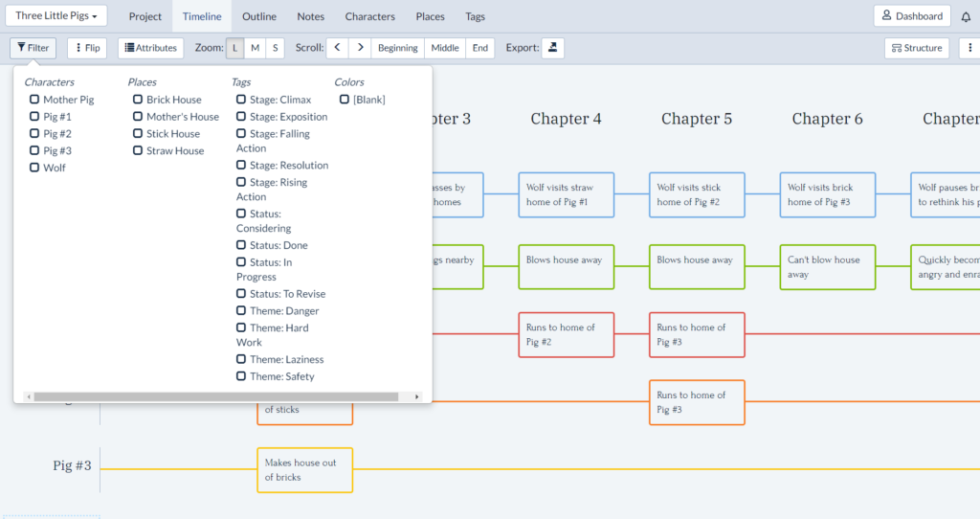Switch to the Outline tab
Image resolution: width=980 pixels, height=519 pixels.
point(259,16)
